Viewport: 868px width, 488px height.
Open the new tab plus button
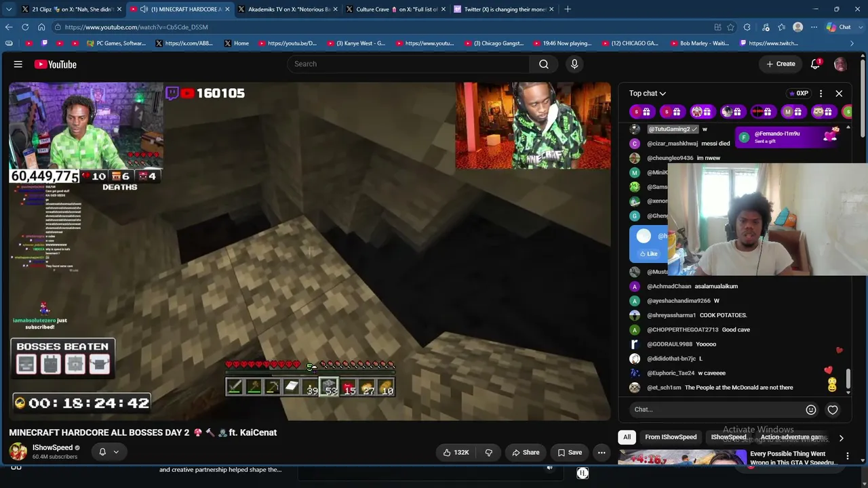point(568,9)
